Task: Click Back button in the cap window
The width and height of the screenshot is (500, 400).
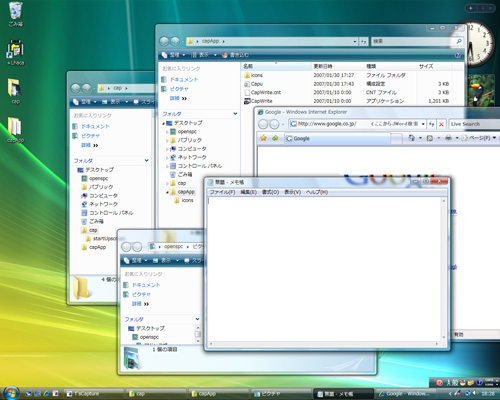Action: (76, 88)
